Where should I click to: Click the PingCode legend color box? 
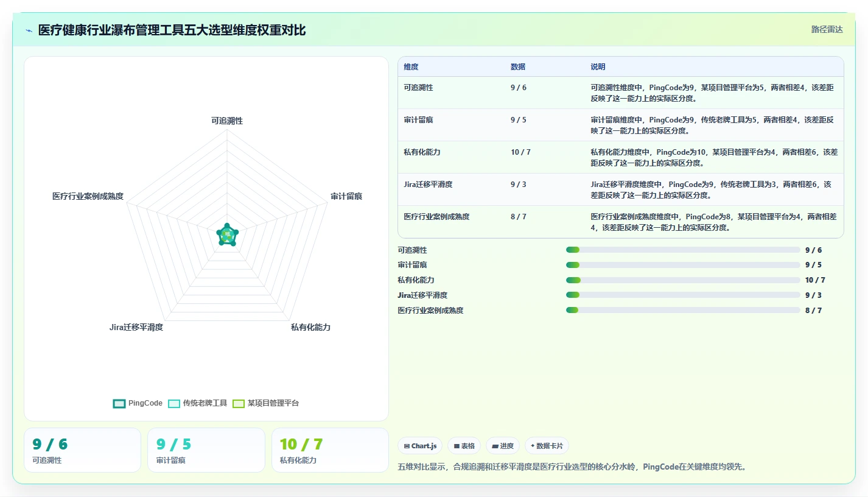[119, 403]
